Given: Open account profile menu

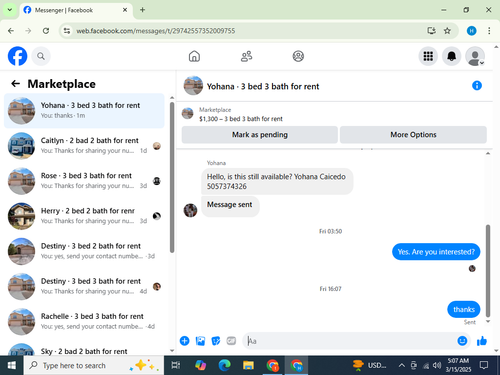Looking at the screenshot, I should tap(475, 56).
